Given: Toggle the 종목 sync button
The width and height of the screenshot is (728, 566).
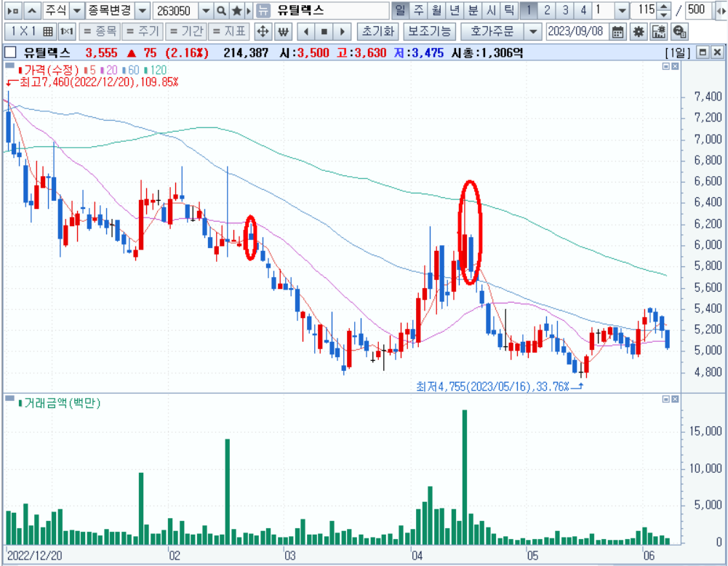Looking at the screenshot, I should 101,31.
